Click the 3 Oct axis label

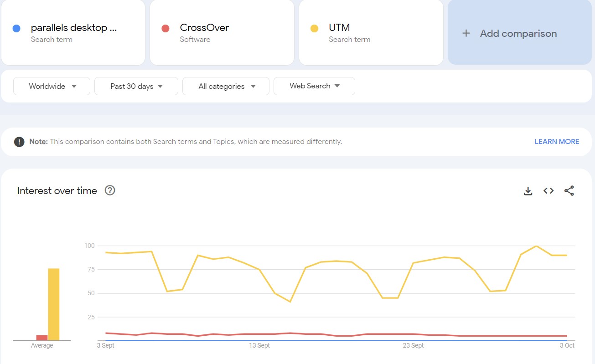coord(567,346)
